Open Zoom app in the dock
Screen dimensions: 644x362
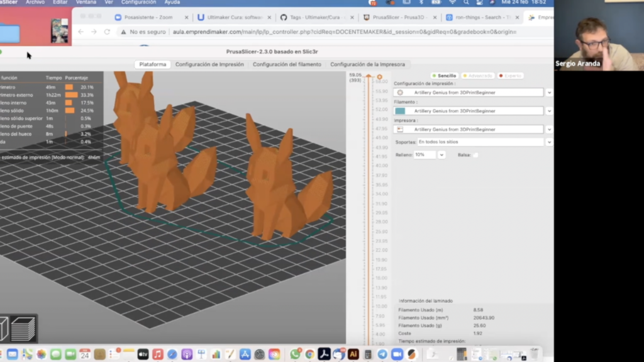397,354
